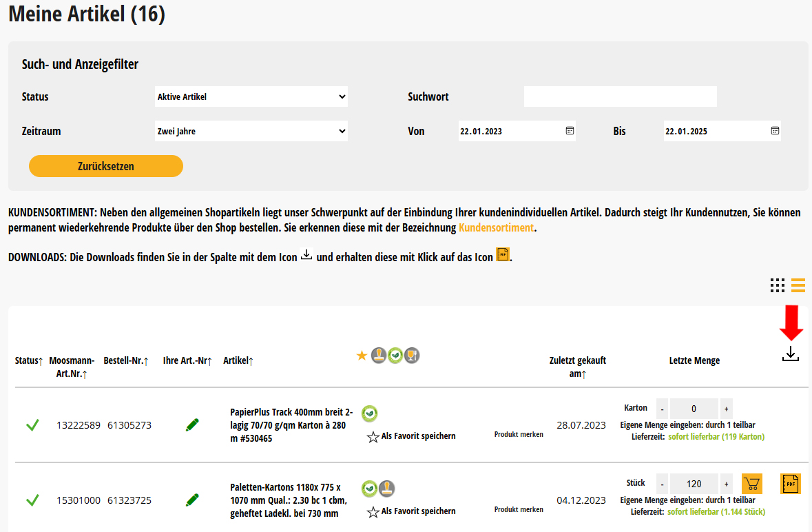This screenshot has height=532, width=812.
Task: Open the Kundensortiment link
Action: tap(496, 228)
